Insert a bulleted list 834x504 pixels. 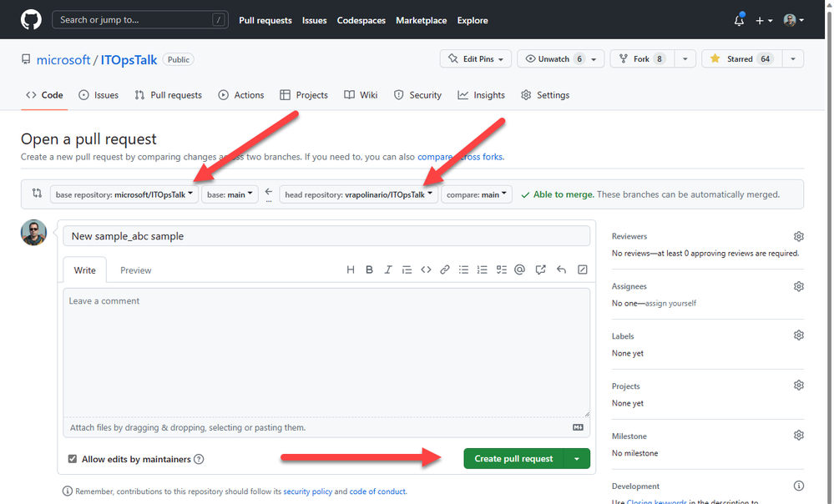click(464, 270)
